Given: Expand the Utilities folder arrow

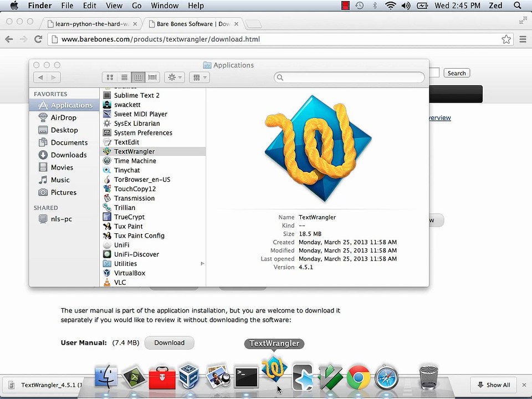Looking at the screenshot, I should [202, 264].
